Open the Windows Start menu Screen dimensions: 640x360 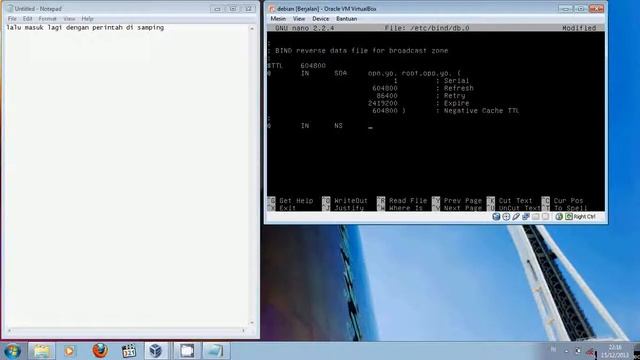[12, 351]
